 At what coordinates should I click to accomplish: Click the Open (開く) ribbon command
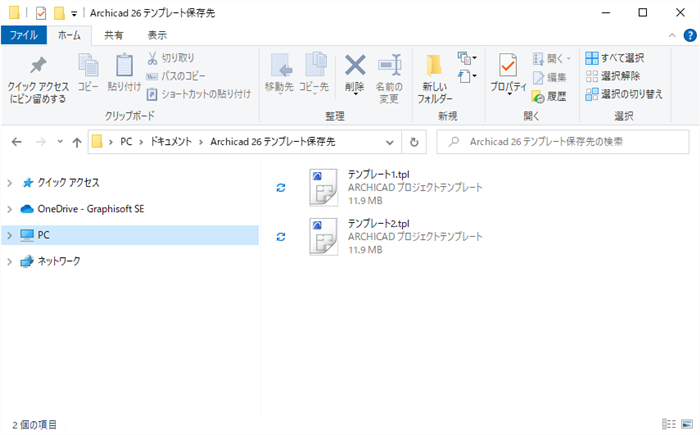552,59
